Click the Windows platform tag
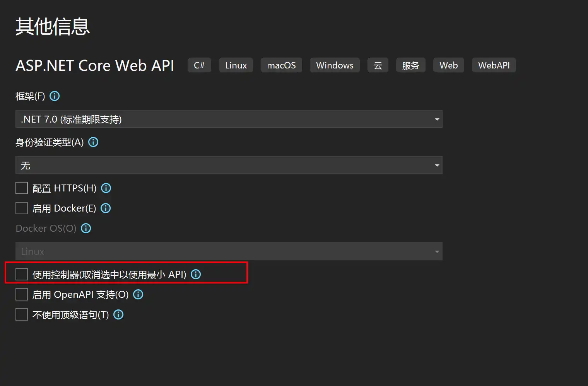588x386 pixels. coord(335,65)
